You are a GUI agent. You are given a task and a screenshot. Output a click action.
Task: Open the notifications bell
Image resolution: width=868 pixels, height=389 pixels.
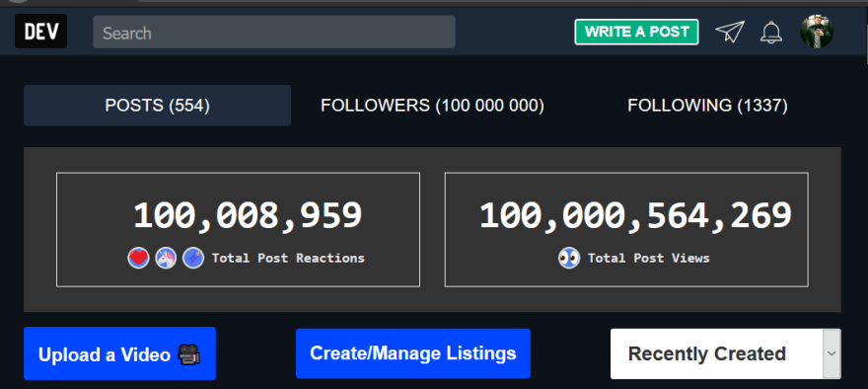pos(771,33)
